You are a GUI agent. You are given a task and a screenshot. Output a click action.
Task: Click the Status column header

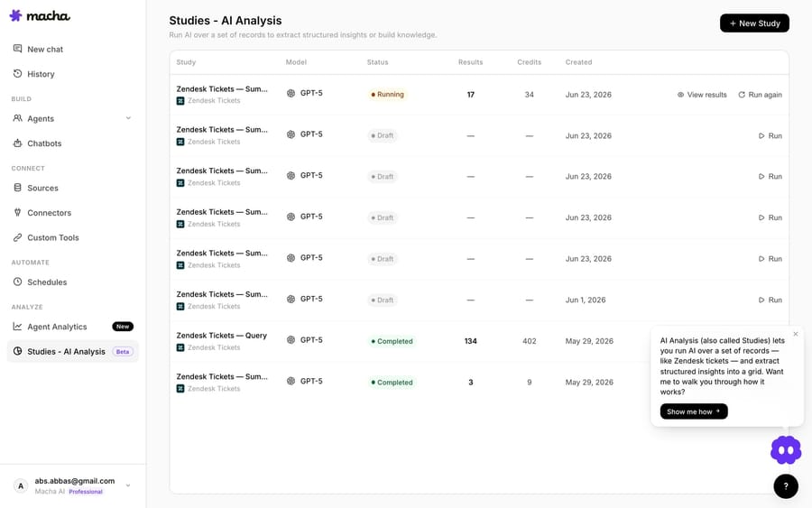click(377, 62)
